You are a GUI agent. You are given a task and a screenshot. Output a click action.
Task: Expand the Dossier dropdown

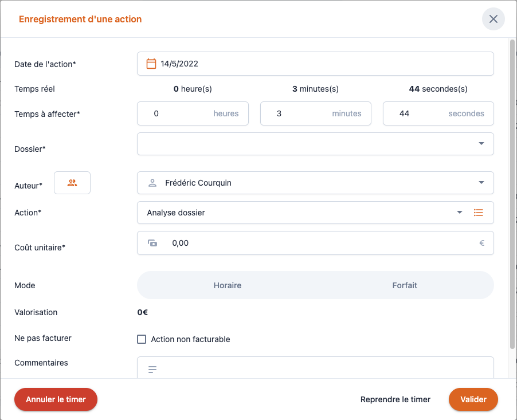tap(481, 144)
